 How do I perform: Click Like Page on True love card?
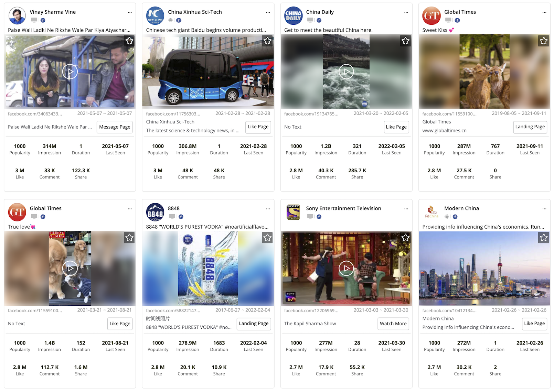(x=120, y=324)
